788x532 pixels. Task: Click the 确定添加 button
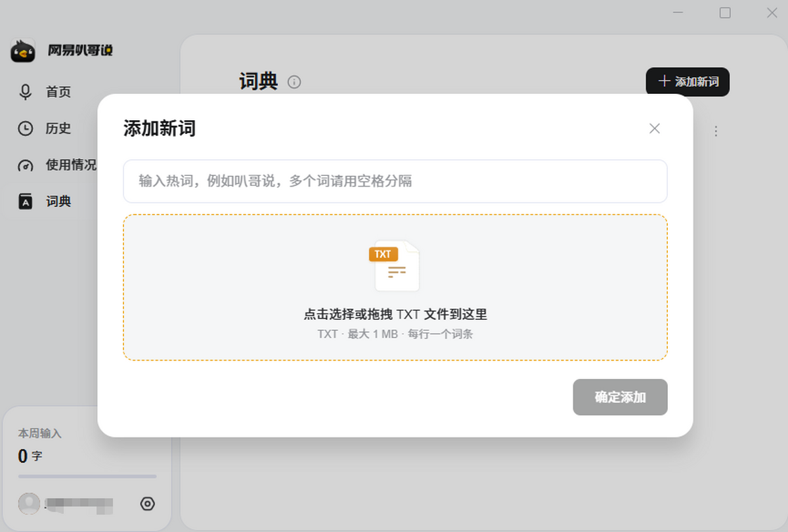620,397
